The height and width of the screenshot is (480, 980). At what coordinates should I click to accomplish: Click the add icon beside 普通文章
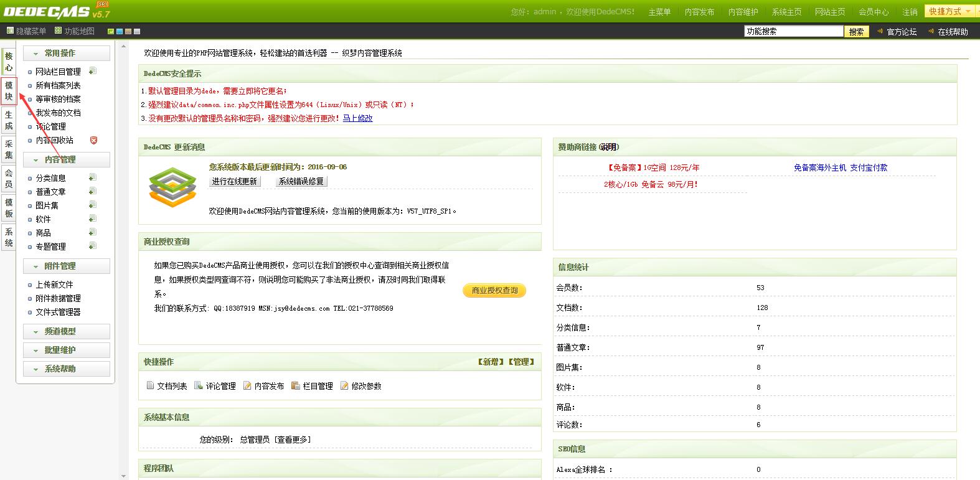(x=92, y=191)
